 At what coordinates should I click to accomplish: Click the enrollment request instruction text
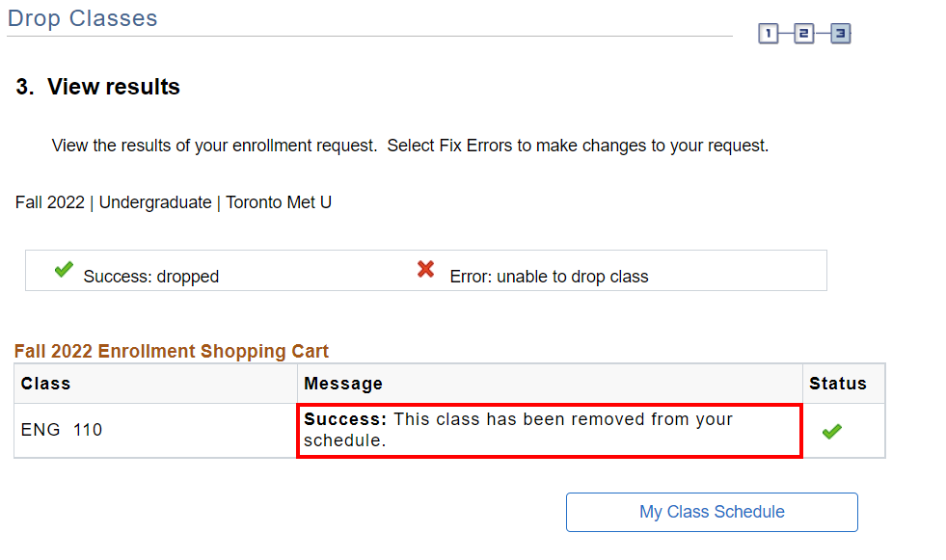[410, 147]
